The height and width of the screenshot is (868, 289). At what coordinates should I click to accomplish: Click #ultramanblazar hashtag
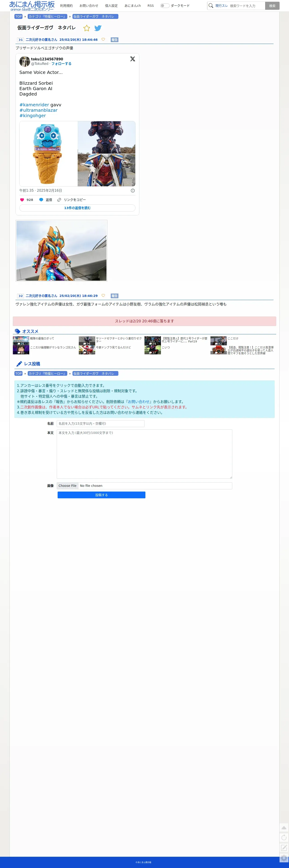[38, 110]
